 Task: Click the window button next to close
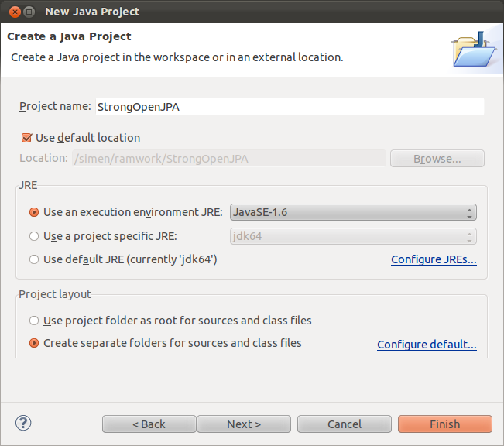29,12
